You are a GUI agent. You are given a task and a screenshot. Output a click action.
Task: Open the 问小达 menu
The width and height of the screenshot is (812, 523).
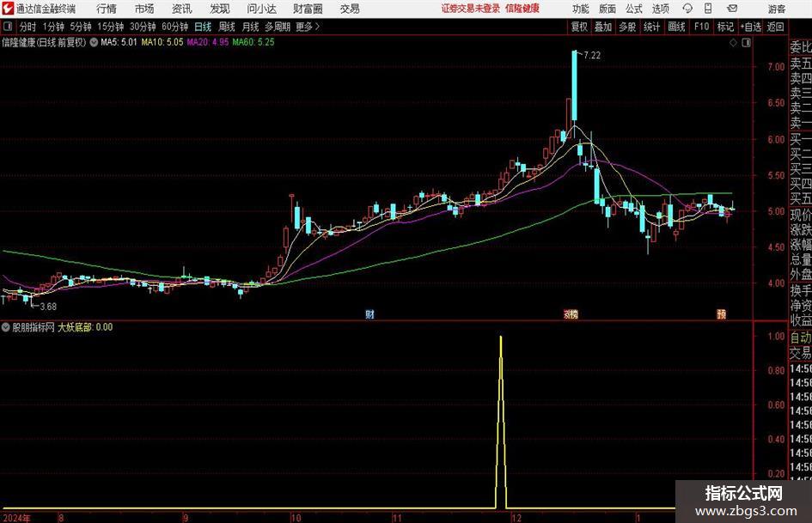coord(261,9)
